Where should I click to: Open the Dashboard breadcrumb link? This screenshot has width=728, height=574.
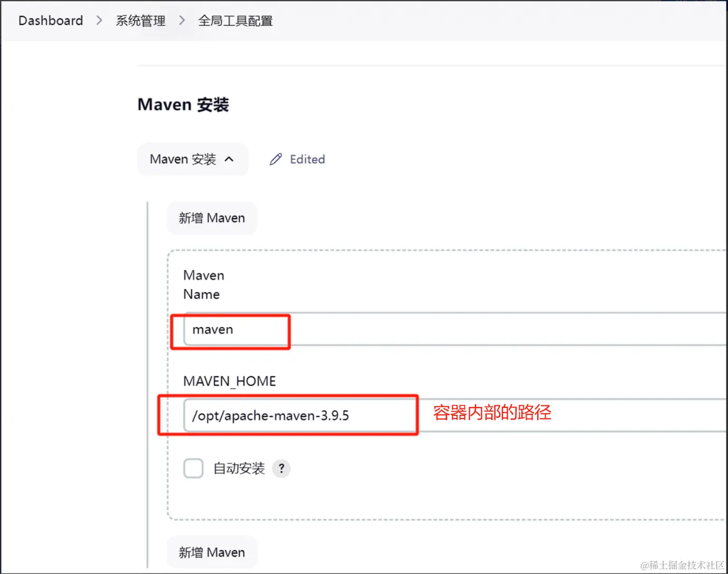click(51, 21)
